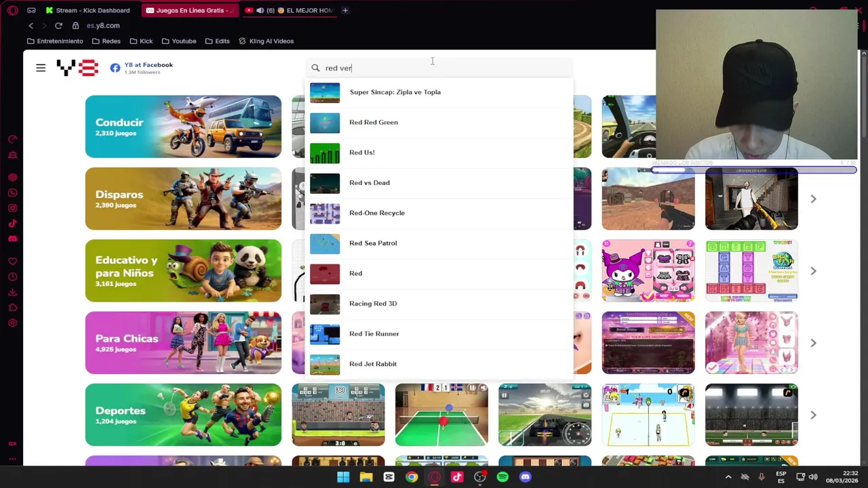Open downloads icon in sidebar

coord(12,292)
